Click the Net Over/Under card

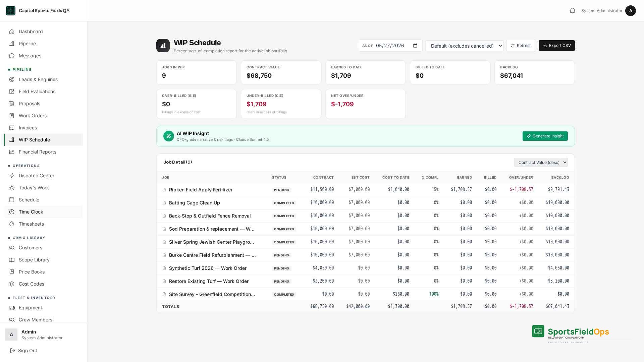click(x=366, y=104)
